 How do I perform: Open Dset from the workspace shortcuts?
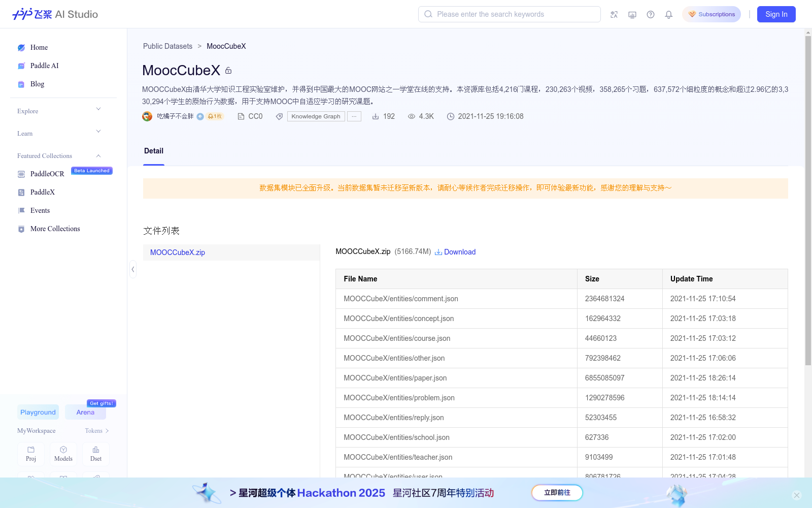(95, 454)
